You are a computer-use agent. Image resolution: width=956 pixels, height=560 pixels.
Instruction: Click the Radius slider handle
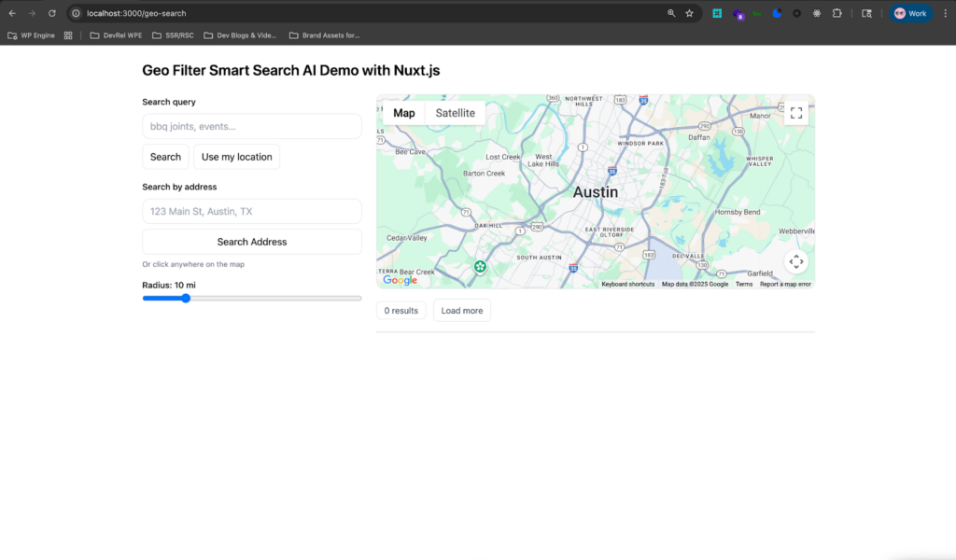pos(186,299)
